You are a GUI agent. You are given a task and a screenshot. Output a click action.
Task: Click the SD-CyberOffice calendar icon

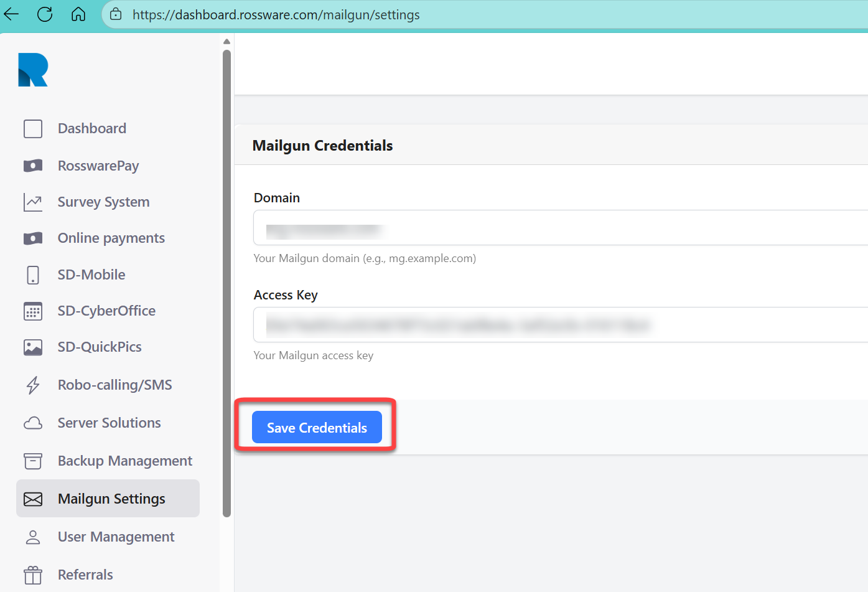coord(33,311)
